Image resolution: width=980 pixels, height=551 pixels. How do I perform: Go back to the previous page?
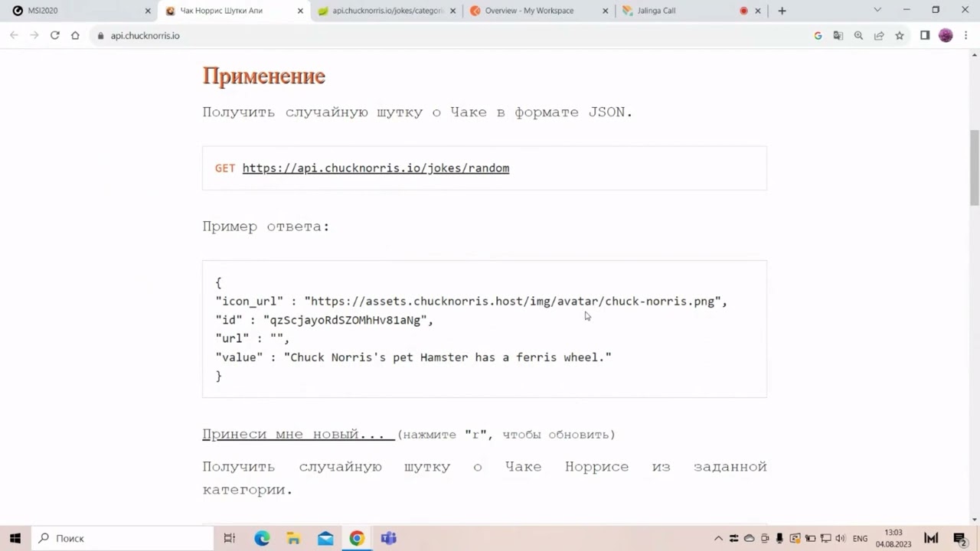click(x=14, y=35)
